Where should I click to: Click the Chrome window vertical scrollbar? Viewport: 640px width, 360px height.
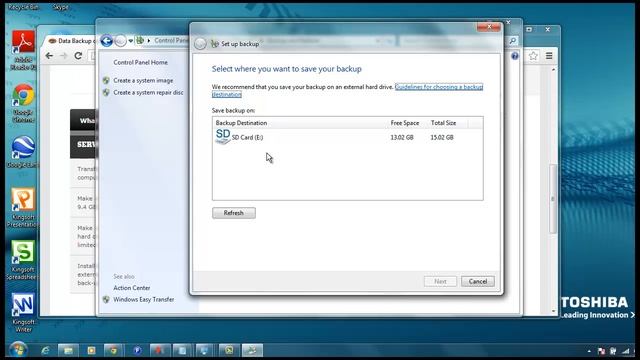coord(553,198)
